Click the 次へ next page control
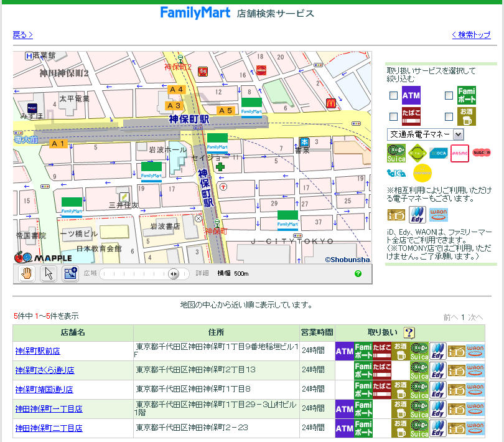Image resolution: width=504 pixels, height=442 pixels. tap(475, 317)
